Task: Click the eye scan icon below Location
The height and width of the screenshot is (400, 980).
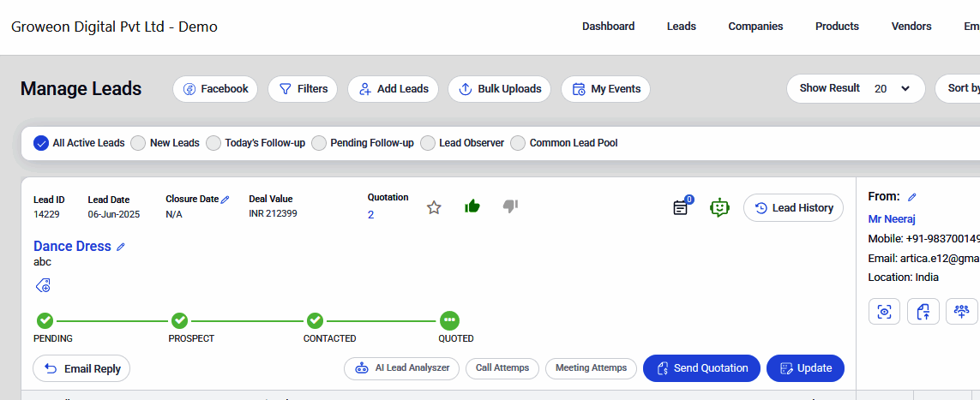Action: [x=884, y=312]
